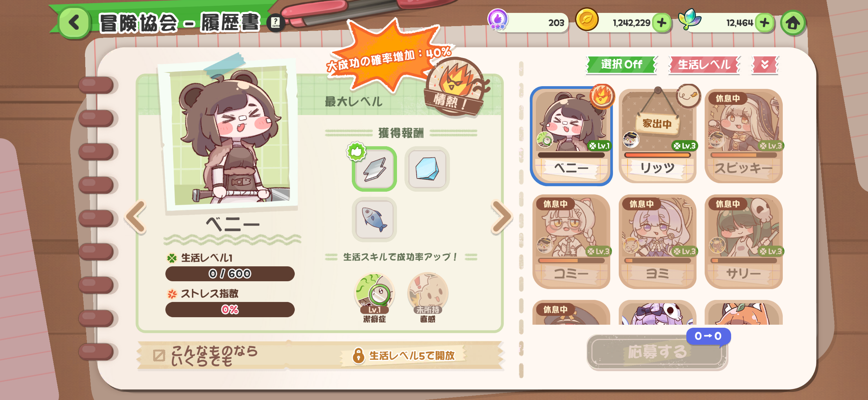This screenshot has width=868, height=400.
Task: Toggle the pink sort order double chevron
Action: tap(765, 64)
